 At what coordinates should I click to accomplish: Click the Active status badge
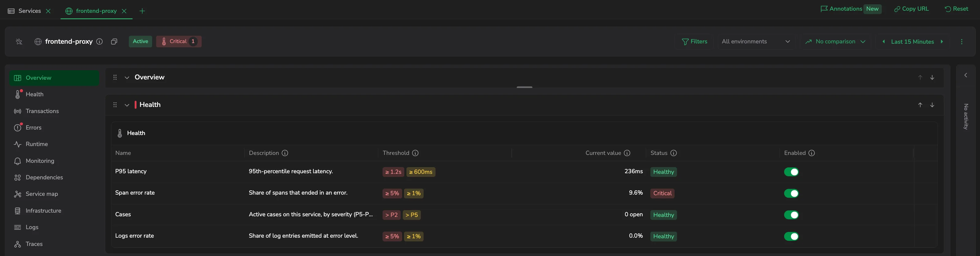coord(140,42)
